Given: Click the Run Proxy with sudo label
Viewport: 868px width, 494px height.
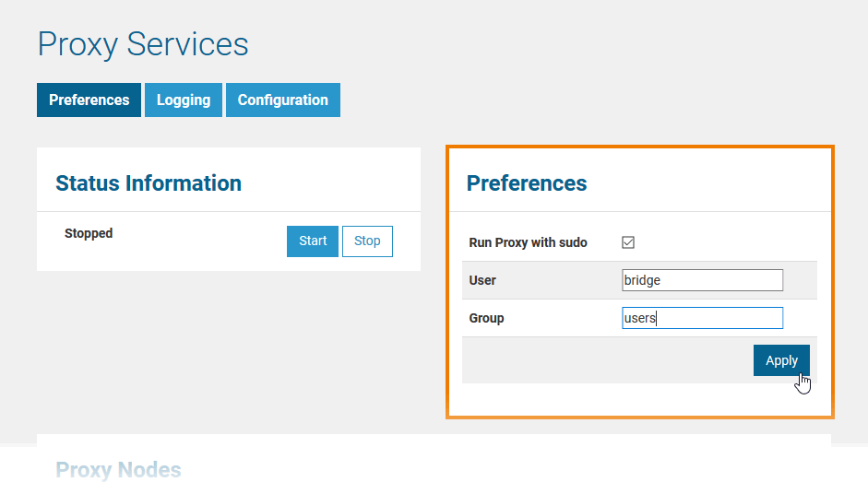Looking at the screenshot, I should [528, 243].
